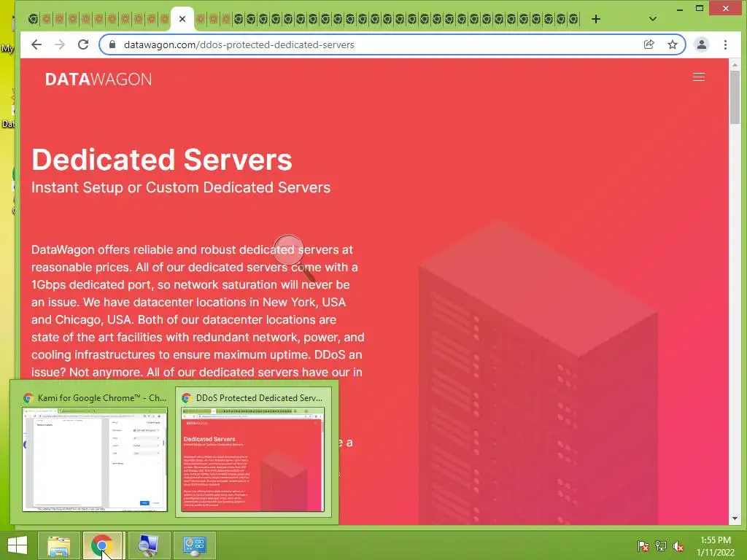Click the forward navigation arrow
This screenshot has width=747, height=560.
(x=60, y=44)
